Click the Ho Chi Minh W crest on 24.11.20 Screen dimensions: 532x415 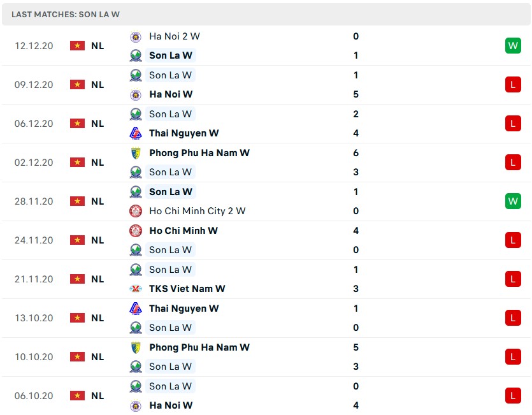(x=136, y=231)
